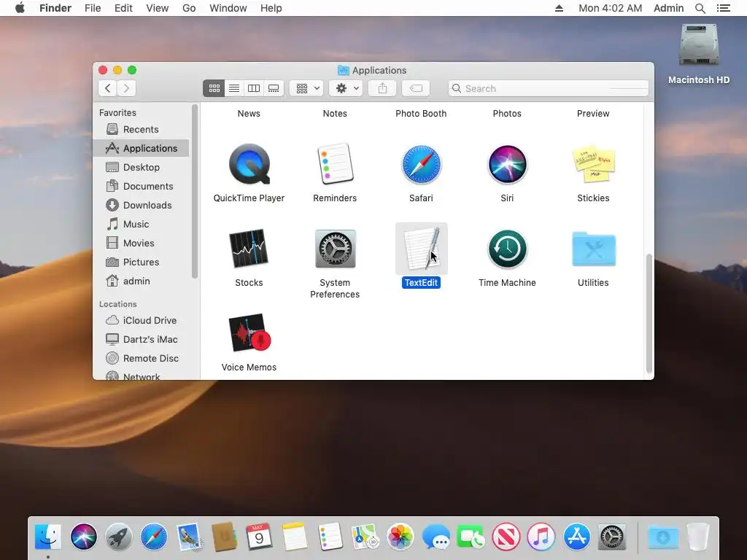The width and height of the screenshot is (747, 560).
Task: Open Pictures in the sidebar
Action: (x=142, y=262)
